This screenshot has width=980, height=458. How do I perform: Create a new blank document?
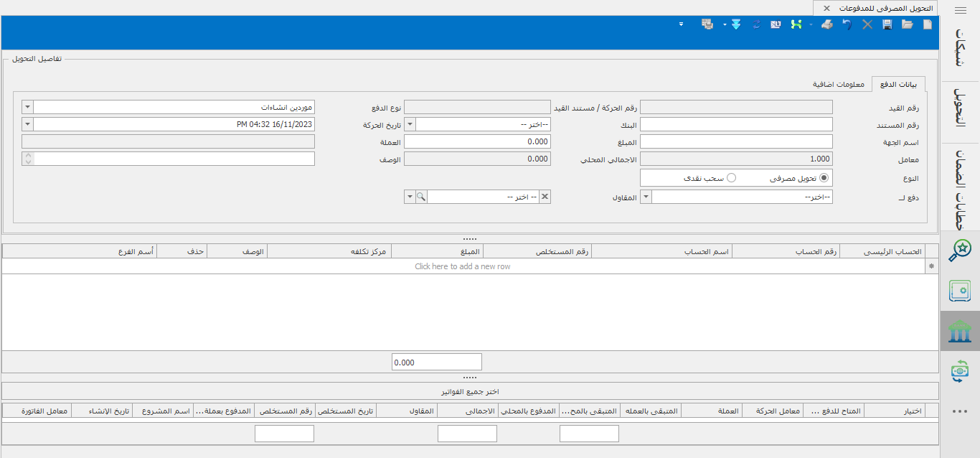(928, 24)
